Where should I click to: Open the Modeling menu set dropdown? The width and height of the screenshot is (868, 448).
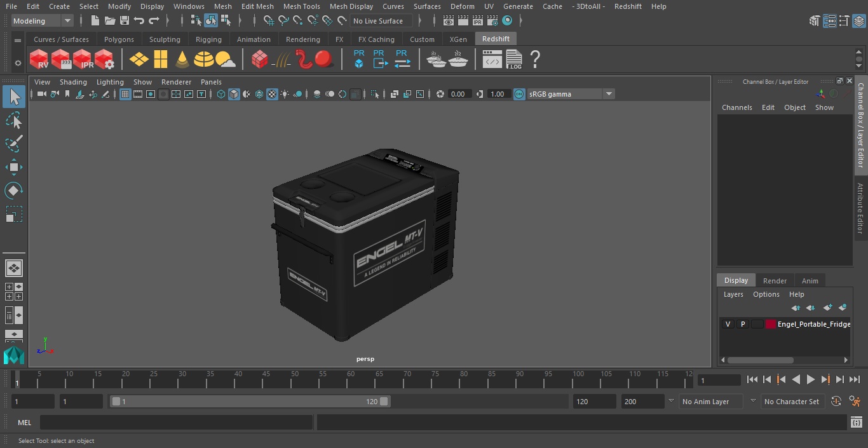42,21
